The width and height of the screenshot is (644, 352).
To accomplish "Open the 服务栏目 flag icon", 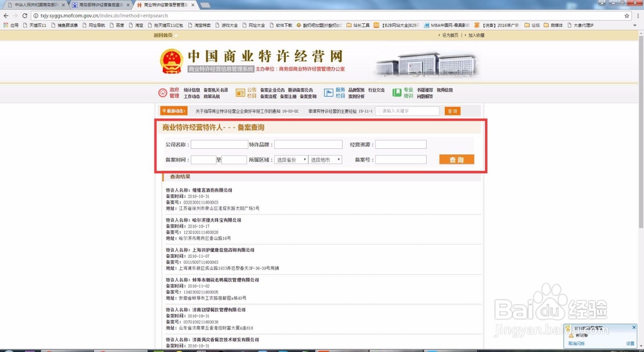I will tap(328, 93).
